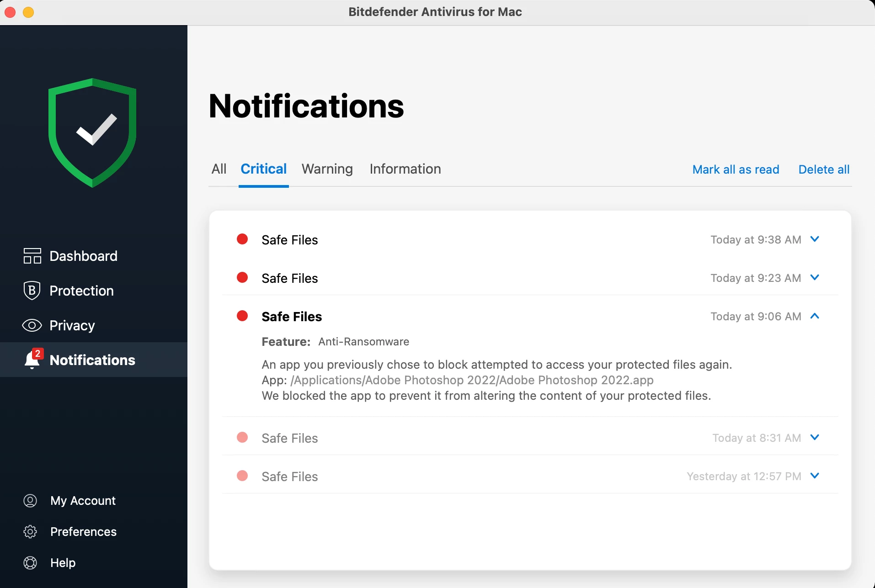The image size is (875, 588).
Task: Click the Notifications page heading
Action: pyautogui.click(x=306, y=106)
